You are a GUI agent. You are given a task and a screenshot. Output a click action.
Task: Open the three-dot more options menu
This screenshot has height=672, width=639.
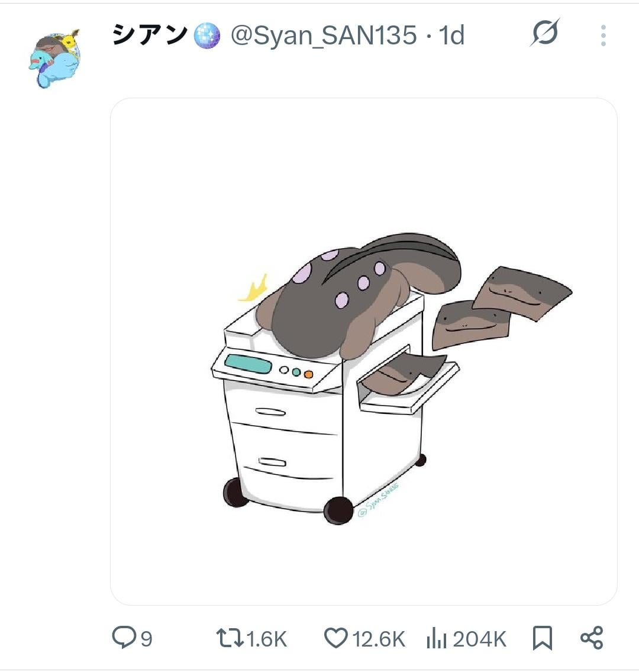tap(603, 36)
